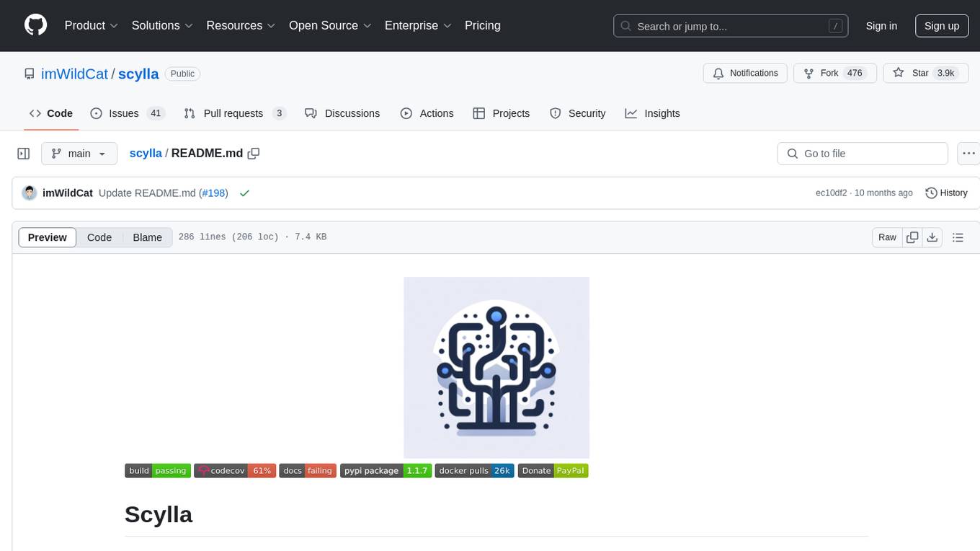Click the Scylla heading text
The image size is (980, 551).
pos(159,514)
